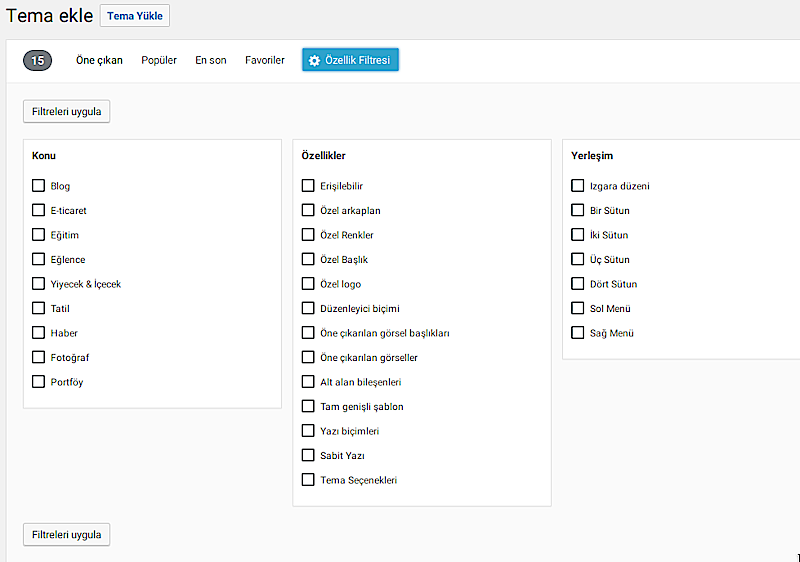
Task: Check Alt alan bileşenleri
Action: click(x=308, y=381)
